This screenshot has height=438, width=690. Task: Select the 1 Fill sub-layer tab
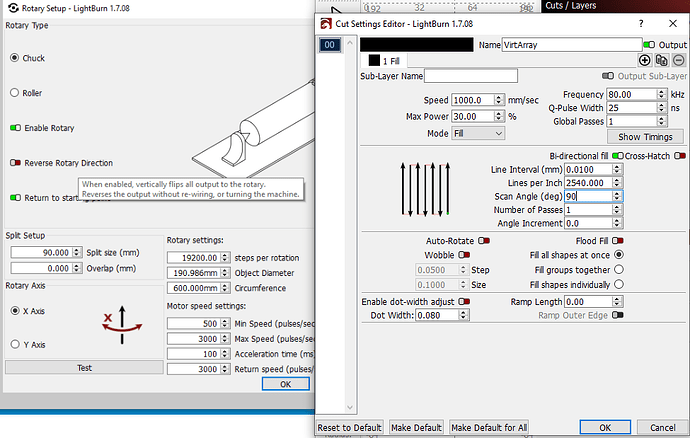click(384, 61)
